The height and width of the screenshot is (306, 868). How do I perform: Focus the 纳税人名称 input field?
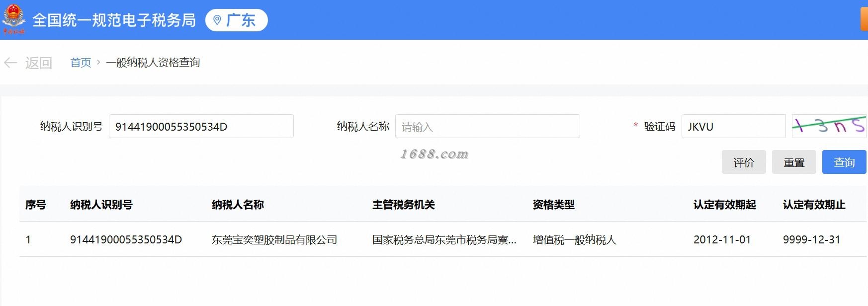tap(488, 126)
